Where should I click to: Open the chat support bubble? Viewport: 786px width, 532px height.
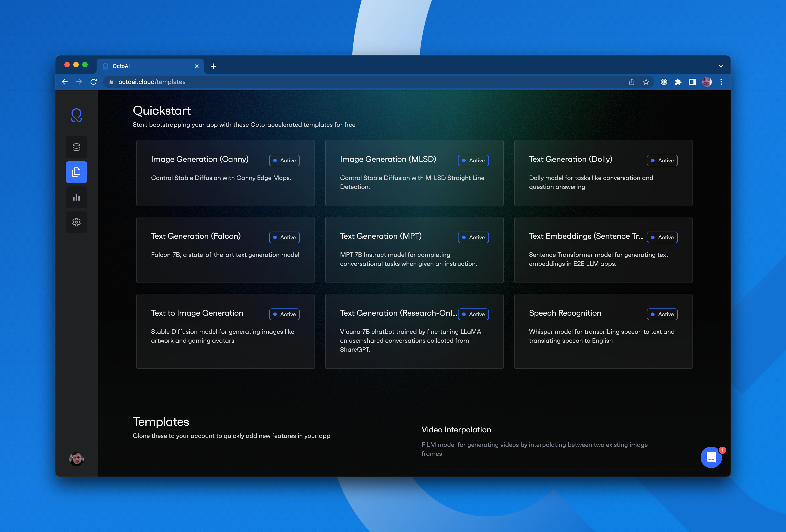(x=711, y=457)
